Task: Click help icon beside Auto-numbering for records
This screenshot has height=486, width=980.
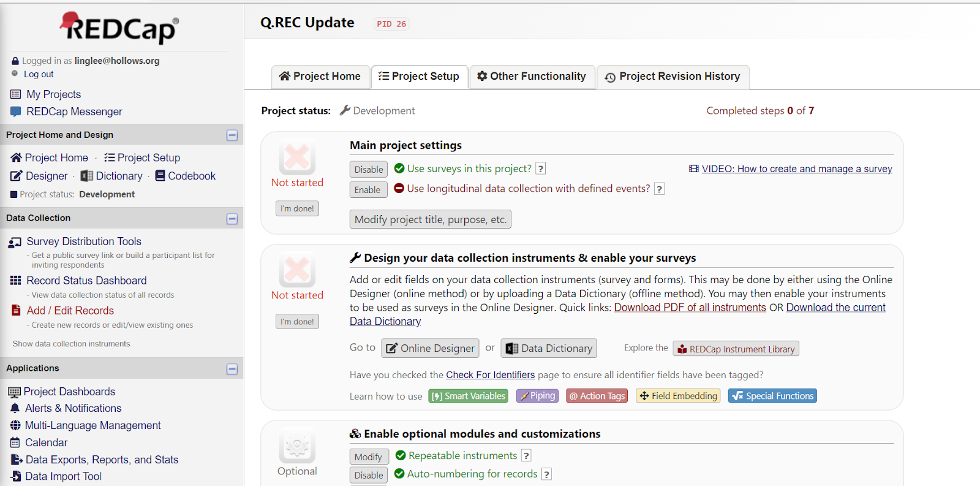Action: click(x=546, y=474)
